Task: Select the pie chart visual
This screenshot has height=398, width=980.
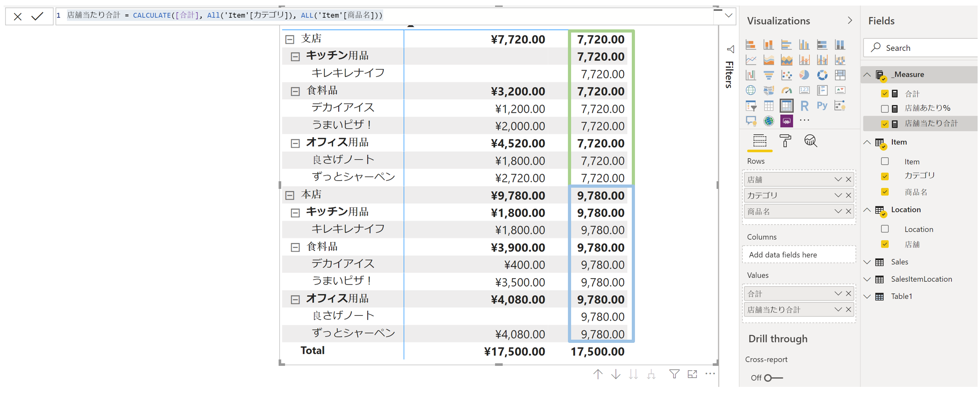Action: click(804, 75)
